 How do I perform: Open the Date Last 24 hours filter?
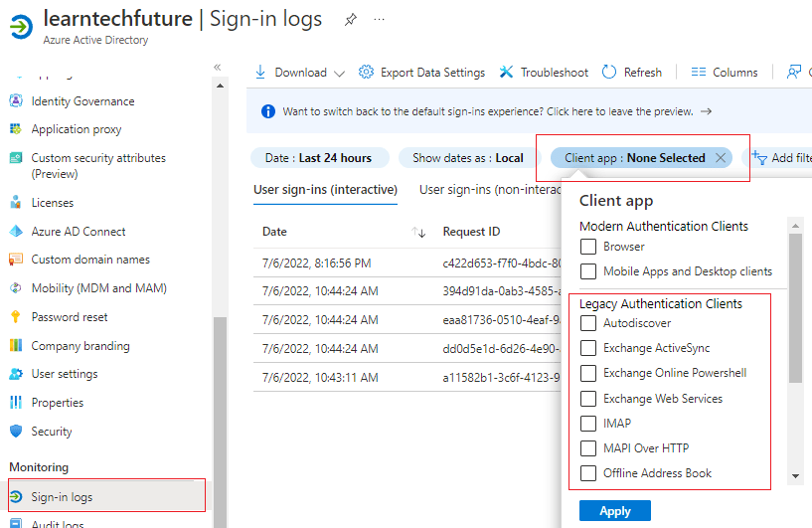pyautogui.click(x=318, y=158)
